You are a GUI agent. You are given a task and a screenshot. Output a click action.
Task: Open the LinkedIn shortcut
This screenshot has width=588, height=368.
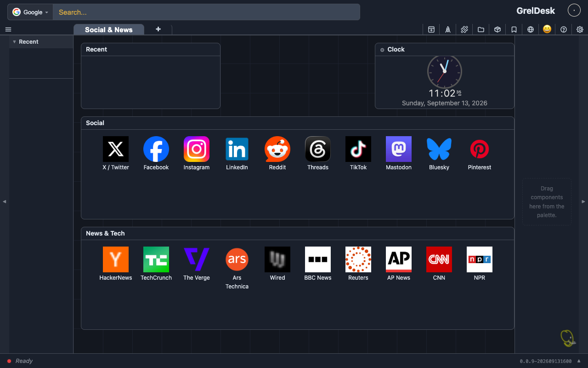point(237,154)
